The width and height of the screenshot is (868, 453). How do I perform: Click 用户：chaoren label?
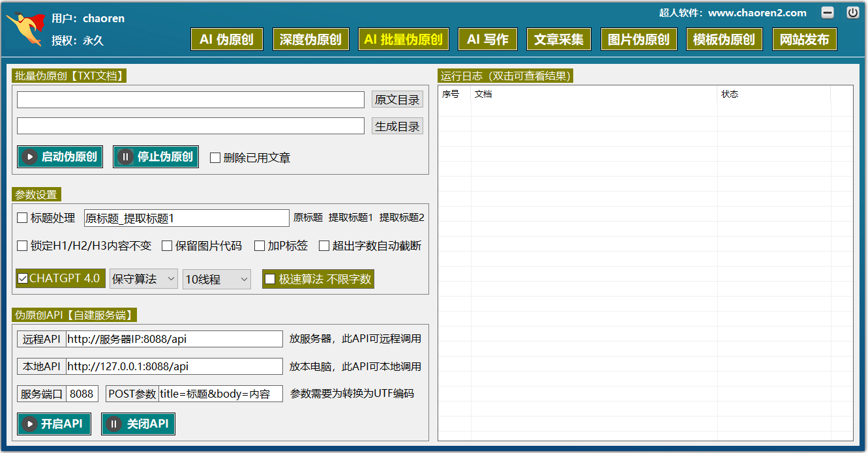point(88,18)
